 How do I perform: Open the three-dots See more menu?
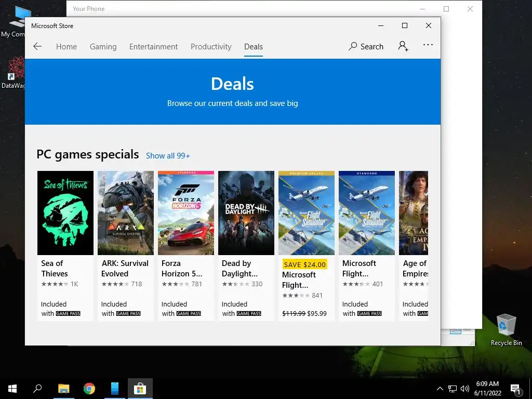[x=428, y=45]
